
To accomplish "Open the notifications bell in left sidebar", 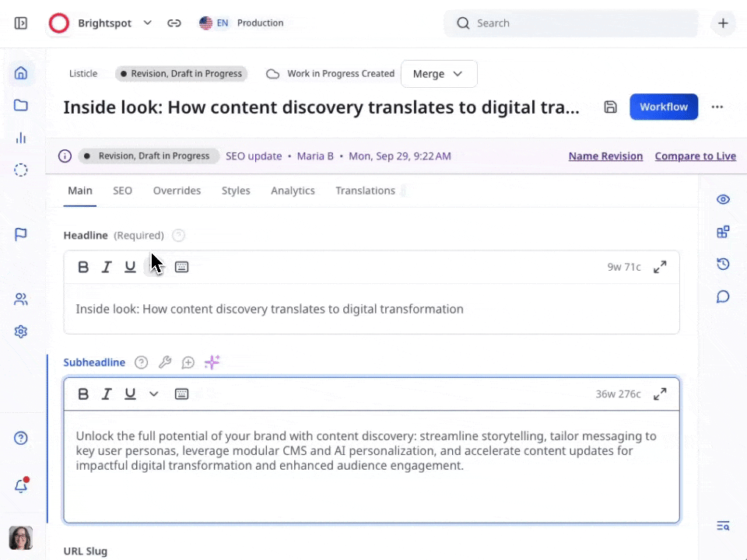I will tap(21, 486).
